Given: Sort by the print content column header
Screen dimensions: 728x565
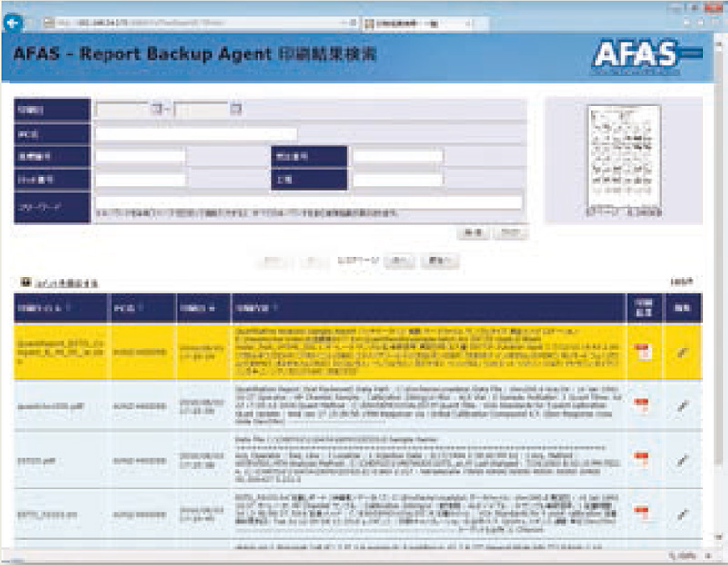Looking at the screenshot, I should point(428,308).
